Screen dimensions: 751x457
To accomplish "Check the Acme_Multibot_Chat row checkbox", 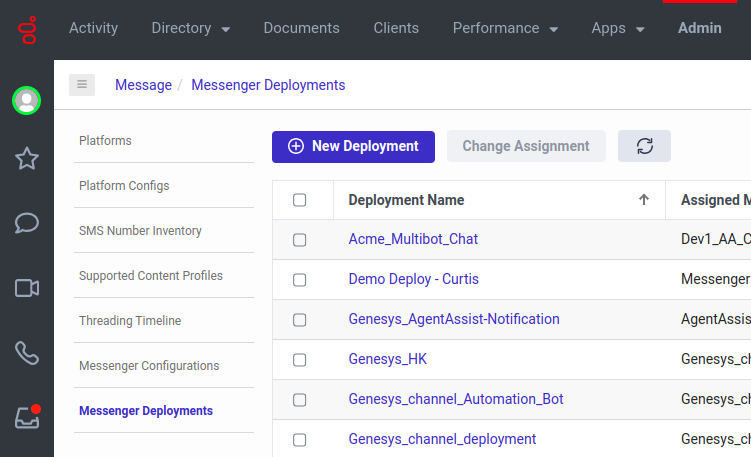I will point(300,240).
